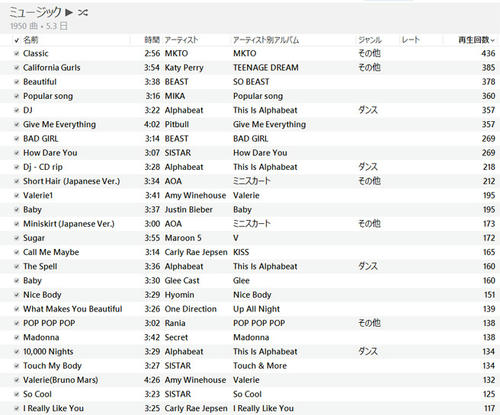The height and width of the screenshot is (415, 500).
Task: Open 再生回数 column sort arrow
Action: (x=493, y=41)
